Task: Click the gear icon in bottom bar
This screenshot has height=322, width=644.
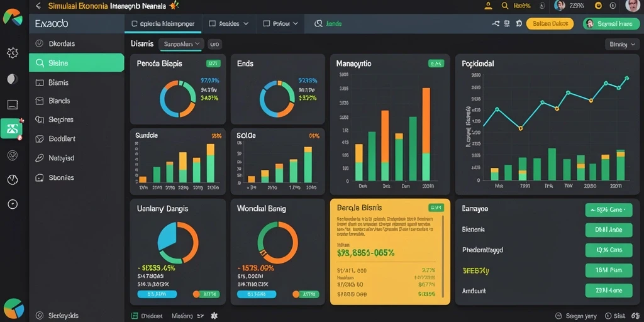Action: pyautogui.click(x=214, y=316)
